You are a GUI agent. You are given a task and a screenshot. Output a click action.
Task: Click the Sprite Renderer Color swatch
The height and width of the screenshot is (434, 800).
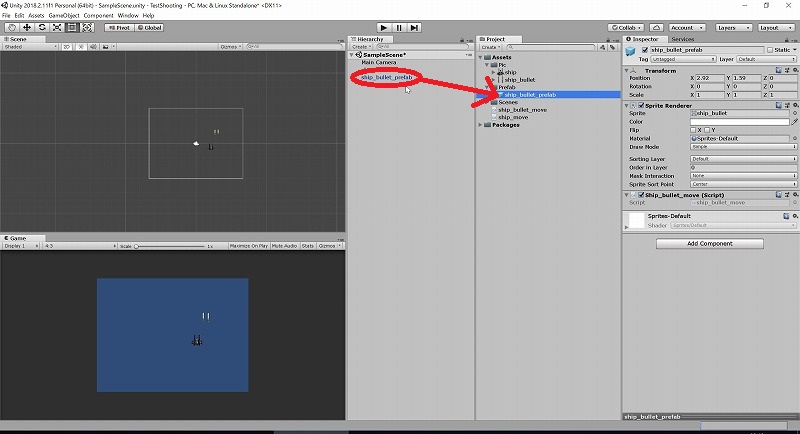(739, 122)
